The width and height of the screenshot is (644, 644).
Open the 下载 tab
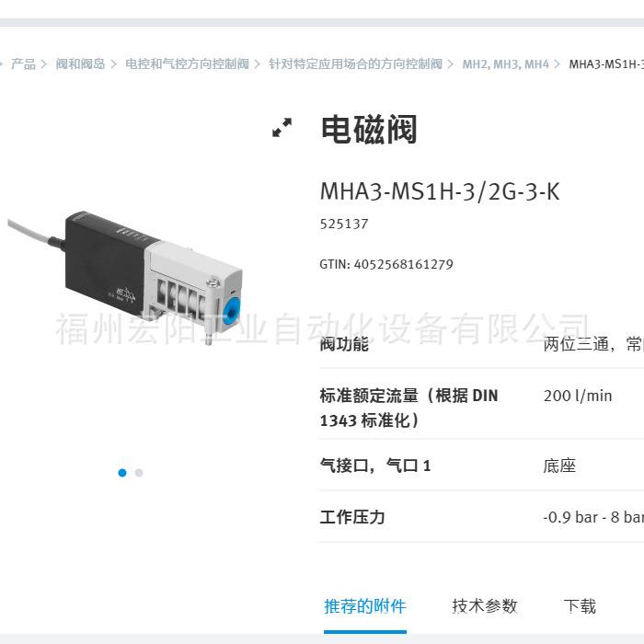pyautogui.click(x=580, y=606)
